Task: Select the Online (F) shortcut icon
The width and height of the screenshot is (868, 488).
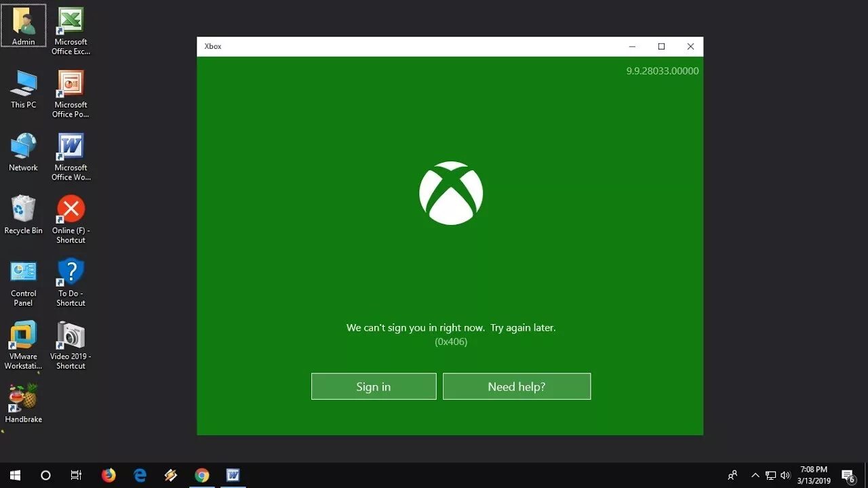Action: (x=71, y=220)
